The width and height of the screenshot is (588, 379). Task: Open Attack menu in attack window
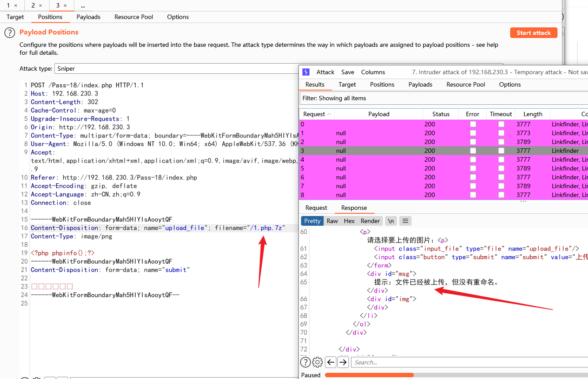point(325,72)
